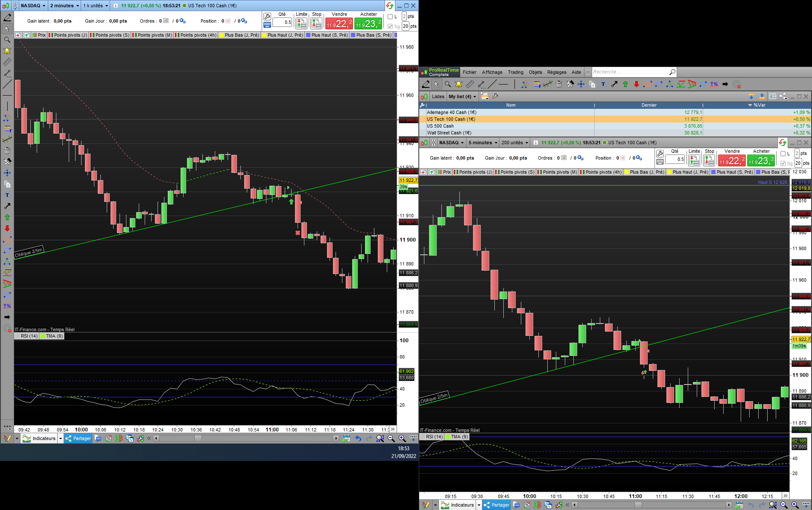Click the percent variation tool in main toolbar
Image resolution: width=812 pixels, height=510 pixels.
pos(714,84)
